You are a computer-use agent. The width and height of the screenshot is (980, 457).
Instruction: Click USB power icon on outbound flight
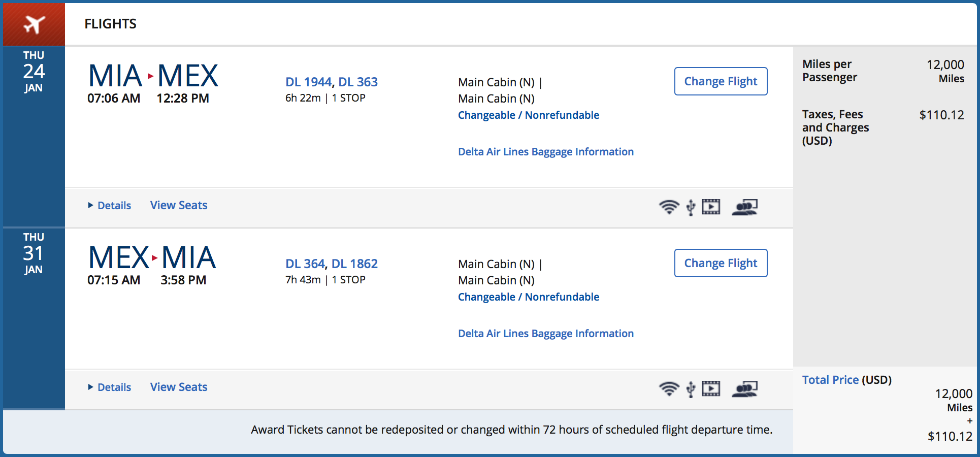tap(691, 207)
